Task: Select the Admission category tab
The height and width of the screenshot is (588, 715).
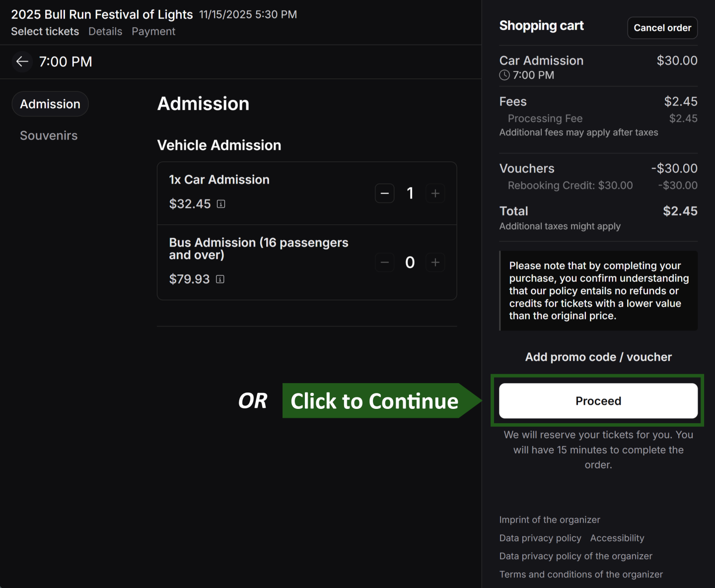Action: point(50,104)
